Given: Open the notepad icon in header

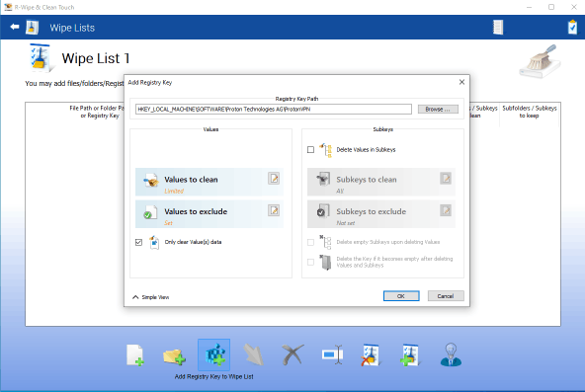Looking at the screenshot, I should pyautogui.click(x=498, y=28).
